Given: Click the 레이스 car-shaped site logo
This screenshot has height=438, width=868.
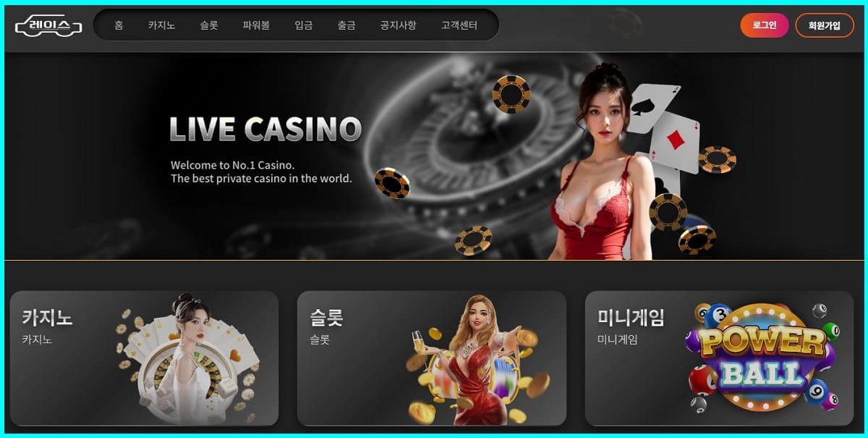Looking at the screenshot, I should coord(48,26).
